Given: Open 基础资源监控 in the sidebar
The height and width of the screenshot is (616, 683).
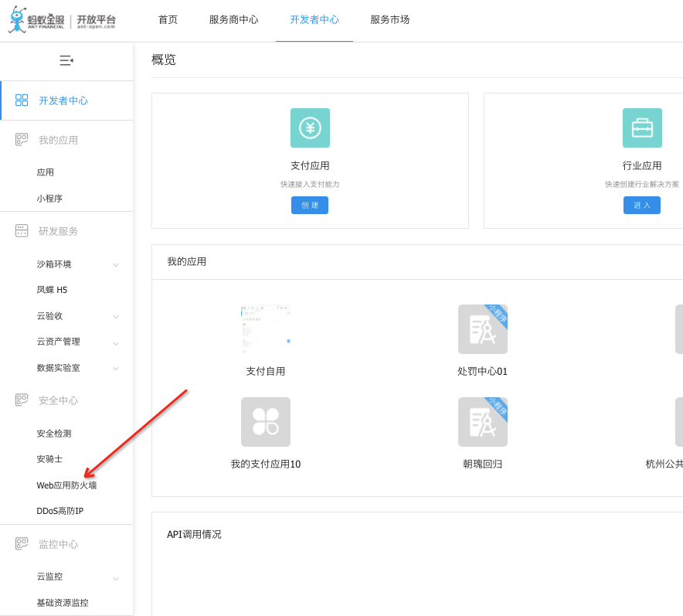Looking at the screenshot, I should click(x=63, y=603).
